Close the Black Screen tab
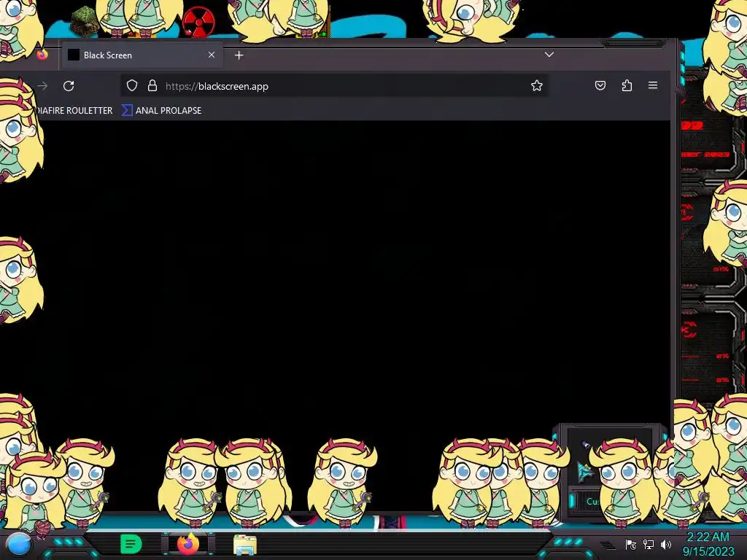 [x=212, y=55]
